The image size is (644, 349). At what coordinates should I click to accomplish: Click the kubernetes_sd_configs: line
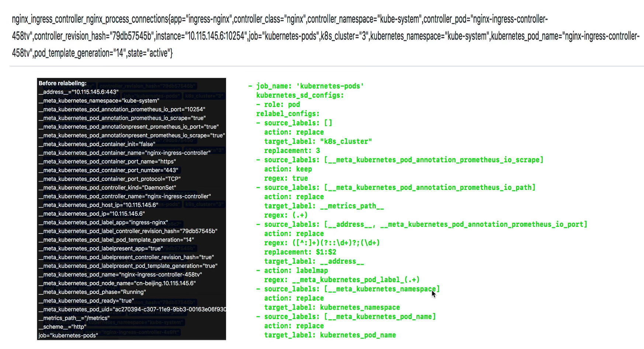click(x=300, y=96)
